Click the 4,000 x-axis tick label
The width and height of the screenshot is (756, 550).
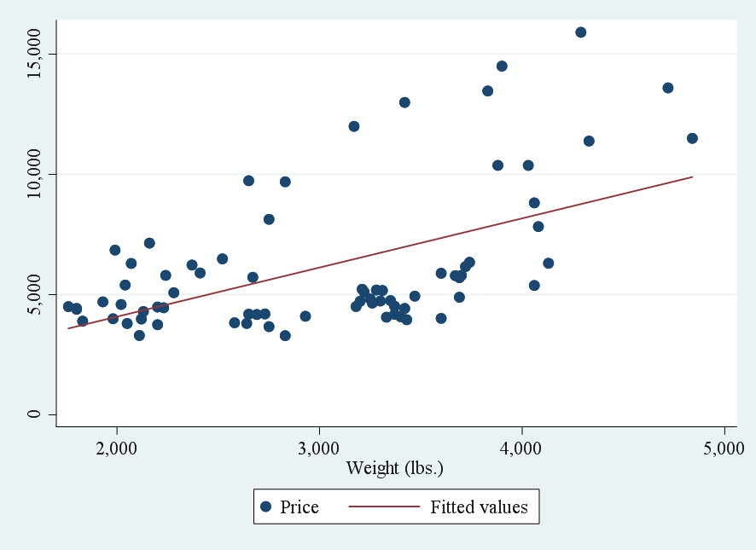pos(522,448)
